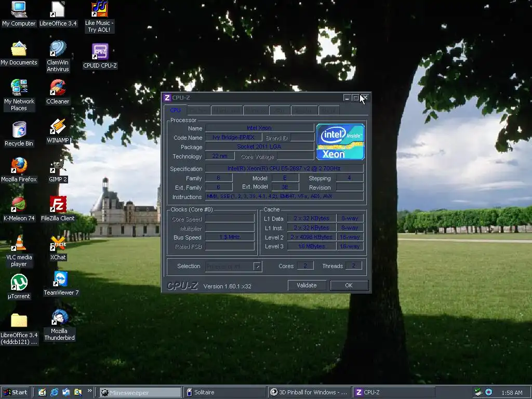Click the Code Name field Ivy Bridge-EP/EX
Viewport: 532px width, 399px height.
point(233,137)
